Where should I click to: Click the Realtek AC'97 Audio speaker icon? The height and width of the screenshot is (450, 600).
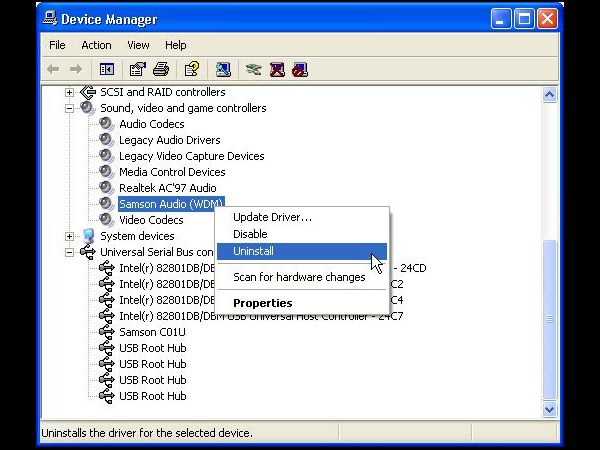(106, 188)
